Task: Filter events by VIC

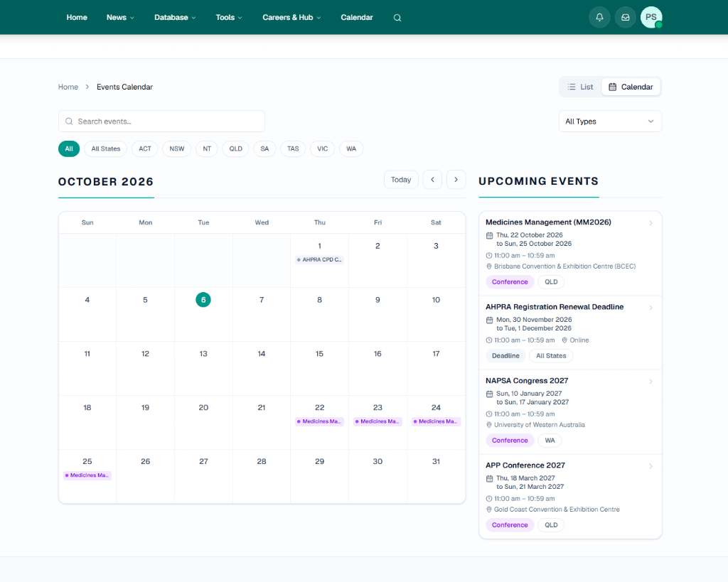Action: (x=322, y=149)
